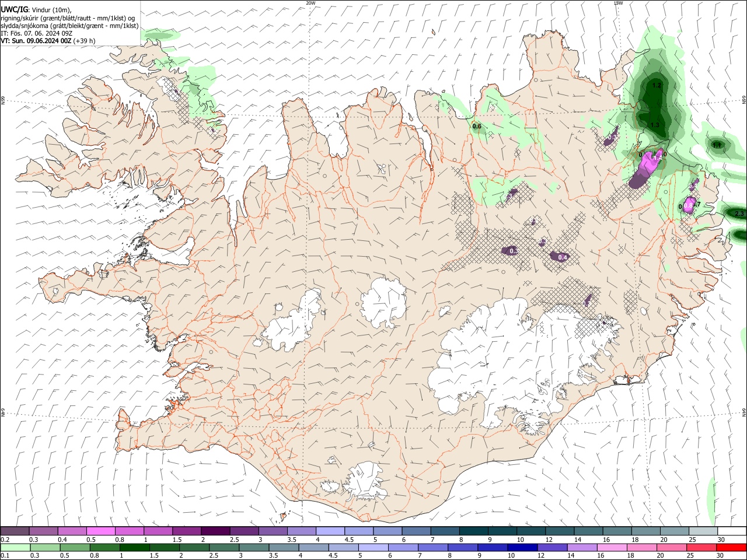Click the 1.2 precipitation value on map
The width and height of the screenshot is (747, 560).
pyautogui.click(x=657, y=85)
